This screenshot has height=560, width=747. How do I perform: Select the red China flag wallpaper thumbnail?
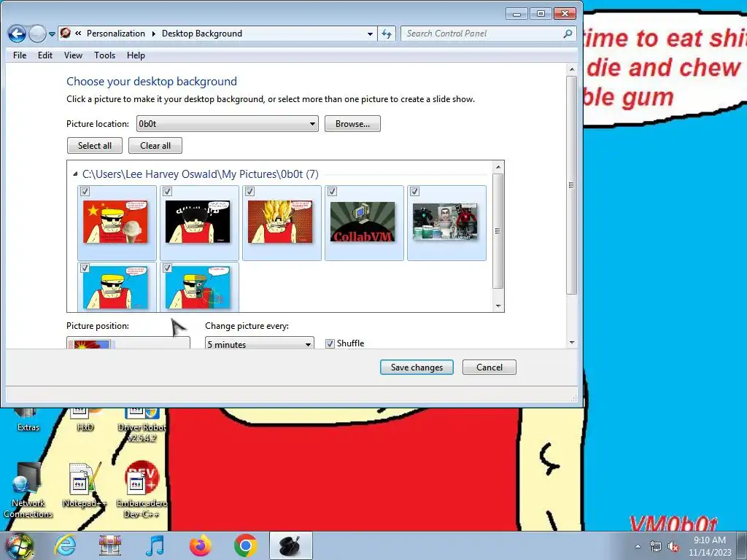[x=116, y=222]
